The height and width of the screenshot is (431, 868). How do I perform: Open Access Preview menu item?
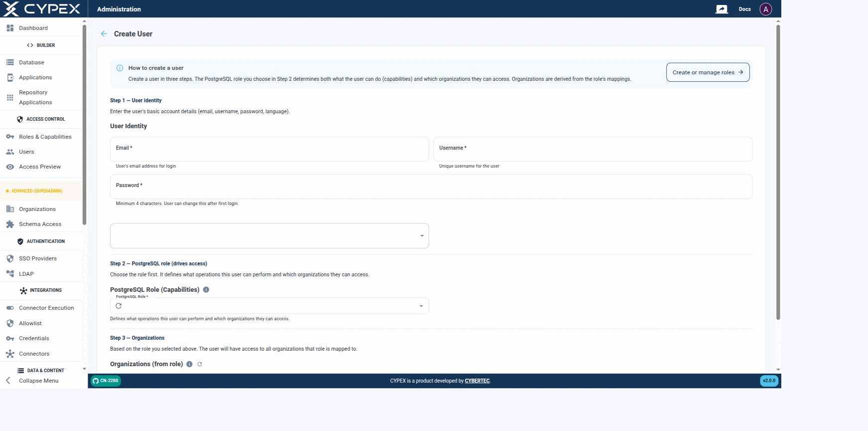(42, 167)
